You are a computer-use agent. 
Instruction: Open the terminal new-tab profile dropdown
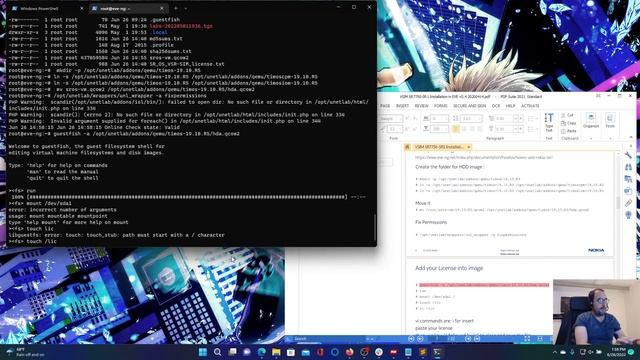[x=186, y=8]
